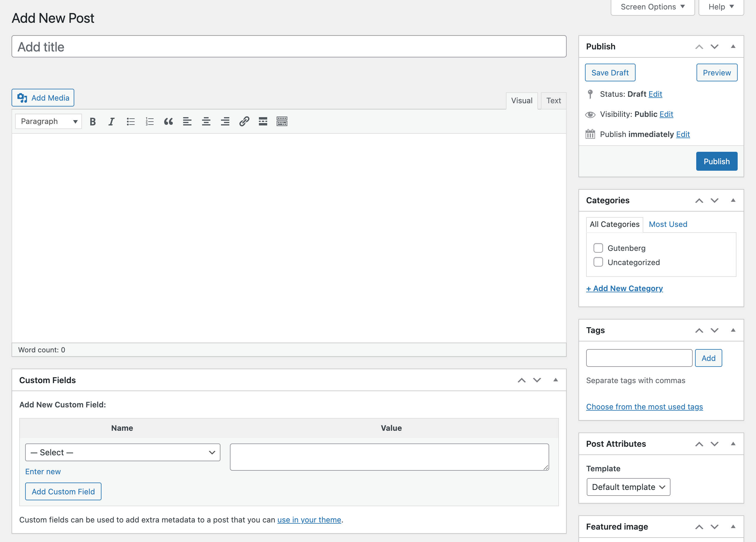Click the Enter new custom field link
Image resolution: width=756 pixels, height=542 pixels.
[x=42, y=471]
